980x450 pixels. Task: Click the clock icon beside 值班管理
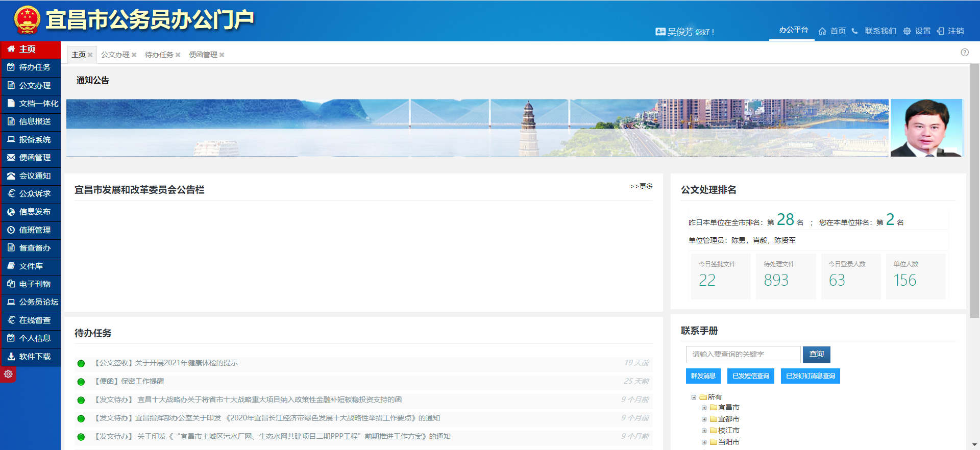click(11, 230)
